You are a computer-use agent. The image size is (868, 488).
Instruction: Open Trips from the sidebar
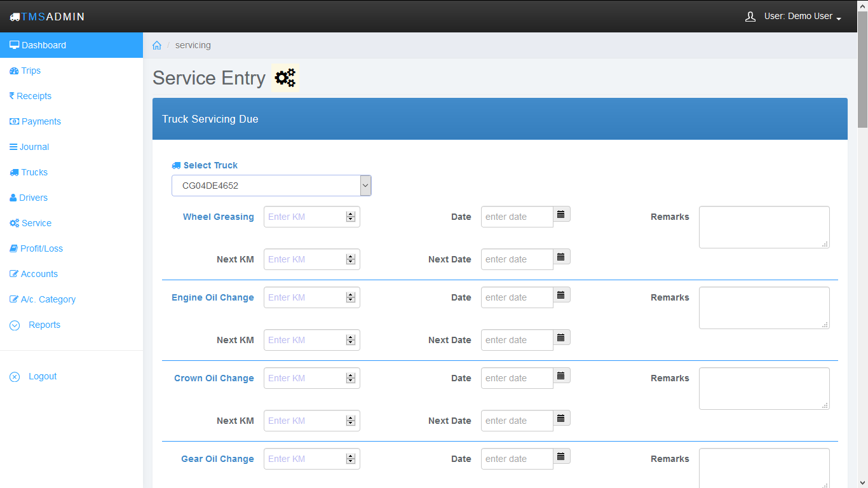point(31,71)
